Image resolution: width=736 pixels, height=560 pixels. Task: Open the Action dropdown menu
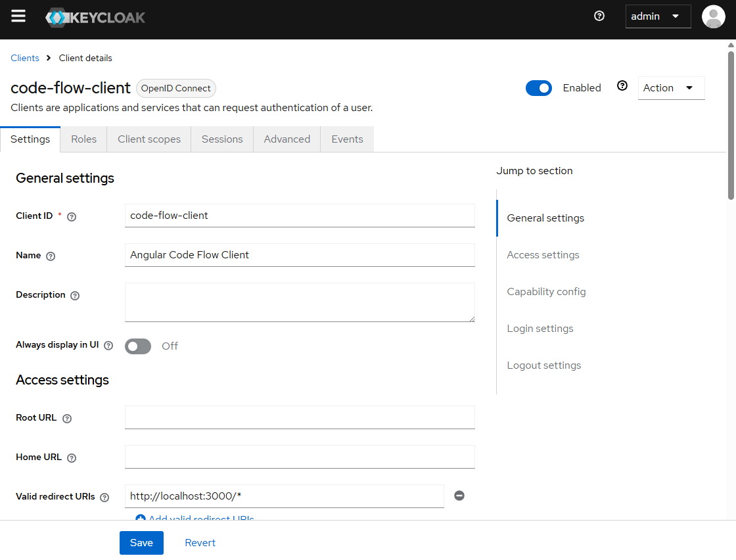pos(671,88)
